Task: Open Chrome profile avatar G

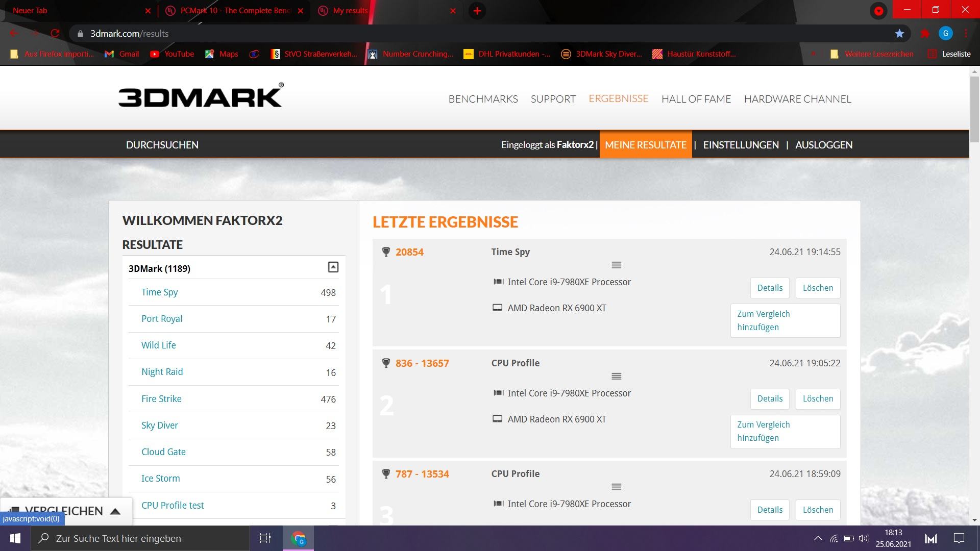Action: point(946,34)
